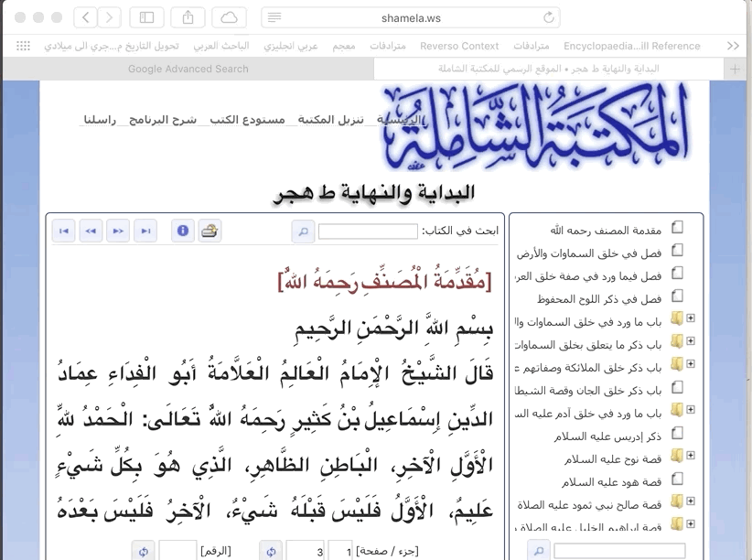Image resolution: width=752 pixels, height=560 pixels.
Task: Show the hidden bookmarks overflow chevron
Action: (733, 46)
